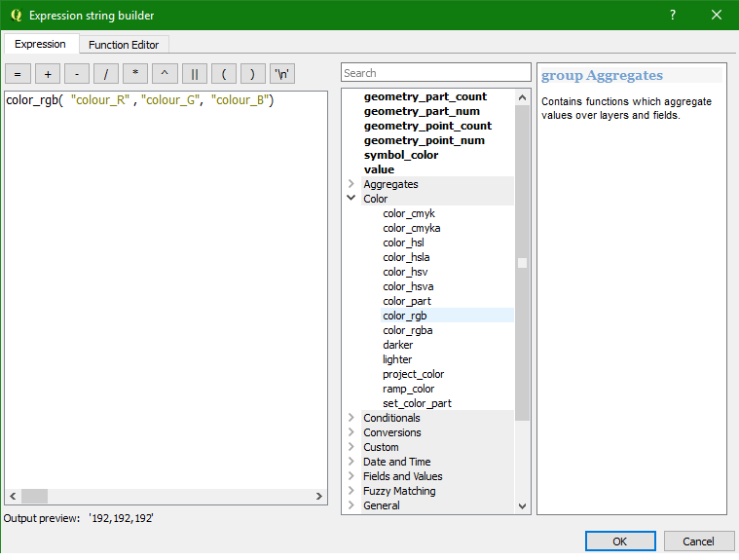Switch to the Function Editor tab

(124, 45)
